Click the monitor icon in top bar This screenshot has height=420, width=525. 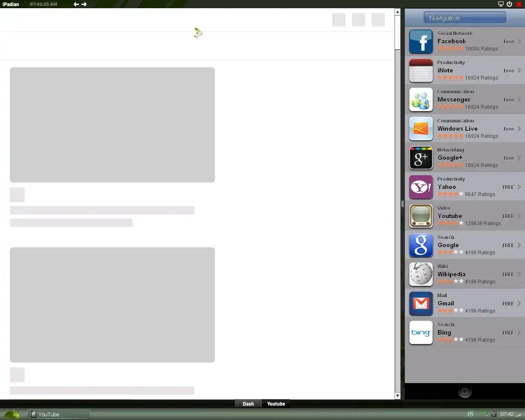pyautogui.click(x=501, y=4)
